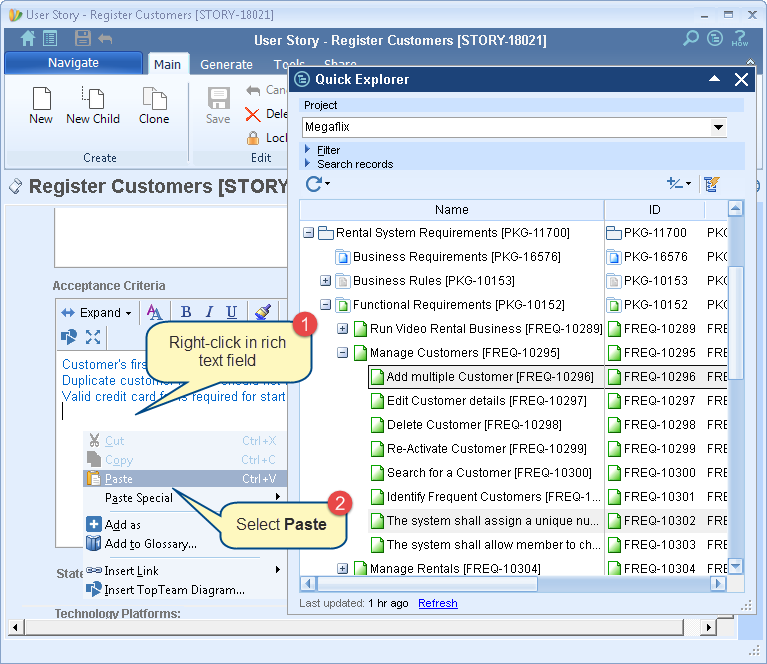Collapse Manage Customers [FREQ-10295] node

click(342, 353)
